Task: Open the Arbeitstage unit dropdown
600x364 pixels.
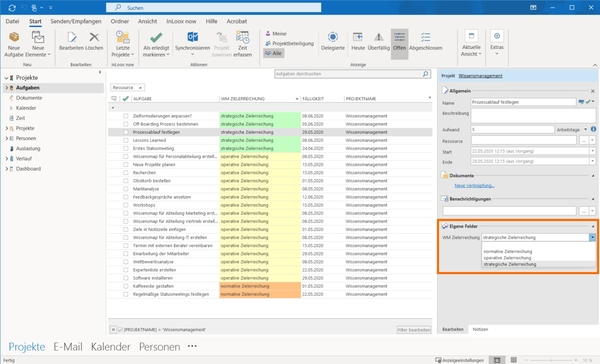Action: (x=585, y=130)
